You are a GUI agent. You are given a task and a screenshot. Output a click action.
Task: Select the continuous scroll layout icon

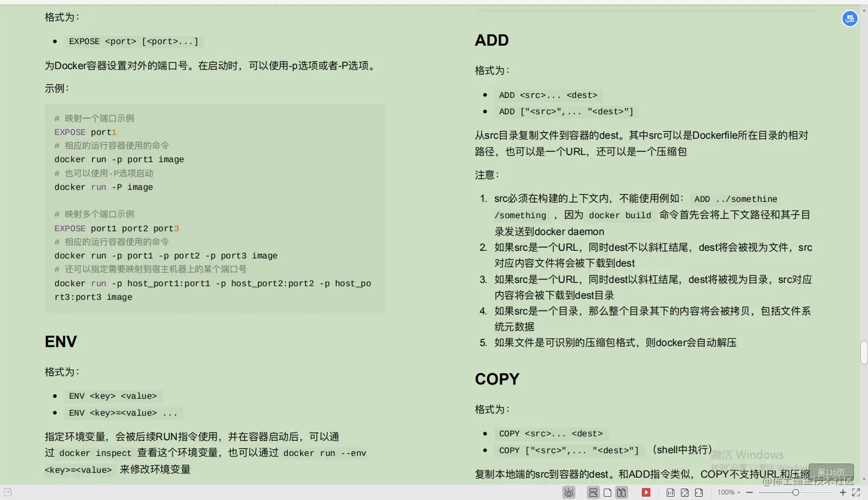594,492
